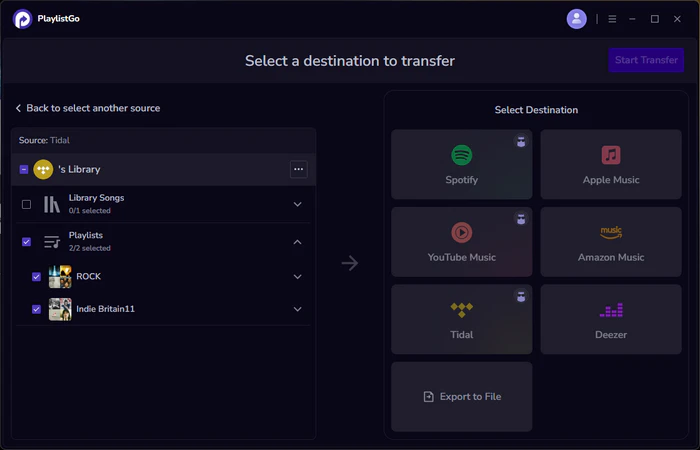Click the '2/2 selected' count text
Screen dimensions: 700x450
(89, 248)
